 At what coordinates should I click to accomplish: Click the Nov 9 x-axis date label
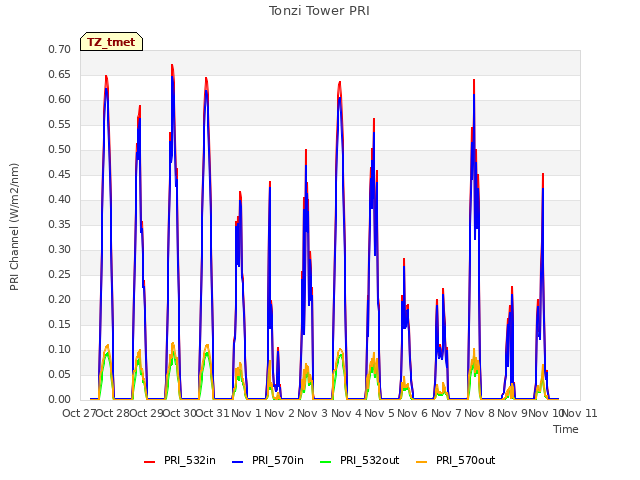point(513,413)
